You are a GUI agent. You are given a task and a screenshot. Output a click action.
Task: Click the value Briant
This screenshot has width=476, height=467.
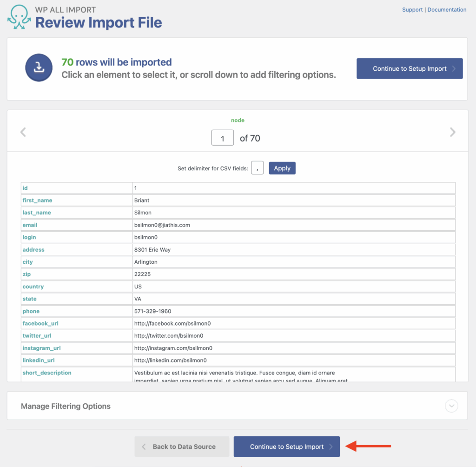tap(142, 200)
